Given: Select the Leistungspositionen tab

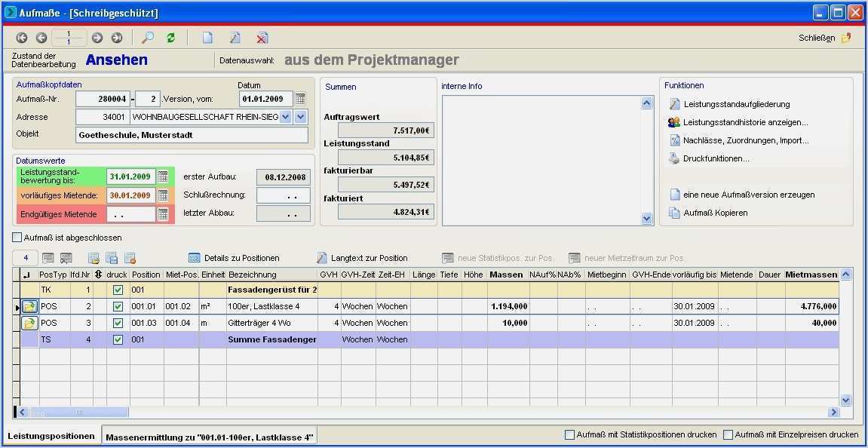Looking at the screenshot, I should tap(50, 436).
